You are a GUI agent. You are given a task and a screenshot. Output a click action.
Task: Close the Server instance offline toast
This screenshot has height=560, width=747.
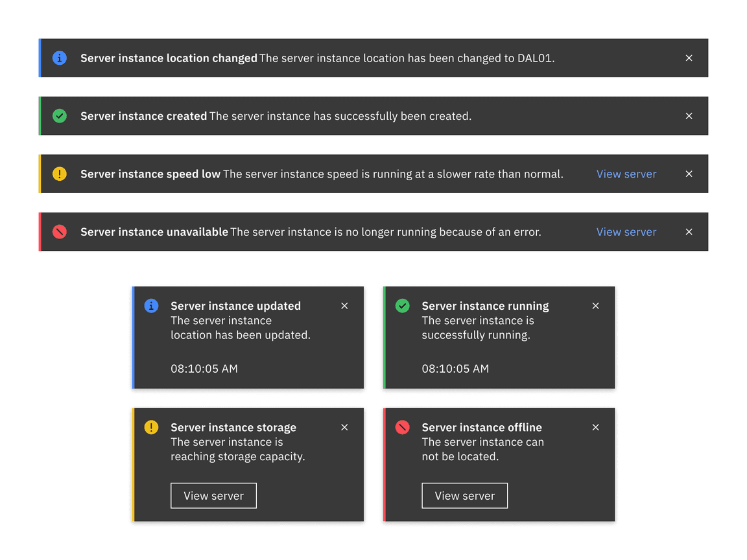tap(595, 427)
